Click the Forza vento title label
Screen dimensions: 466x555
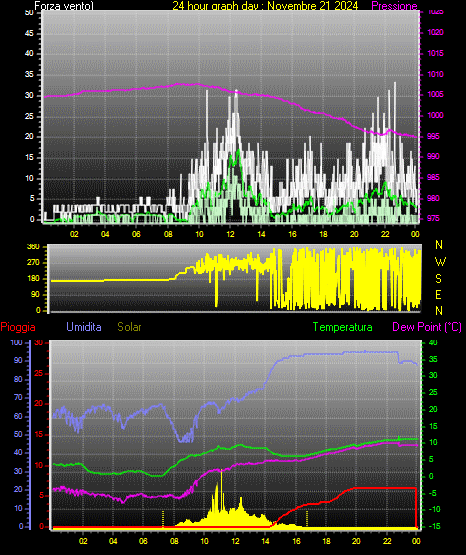64,6
